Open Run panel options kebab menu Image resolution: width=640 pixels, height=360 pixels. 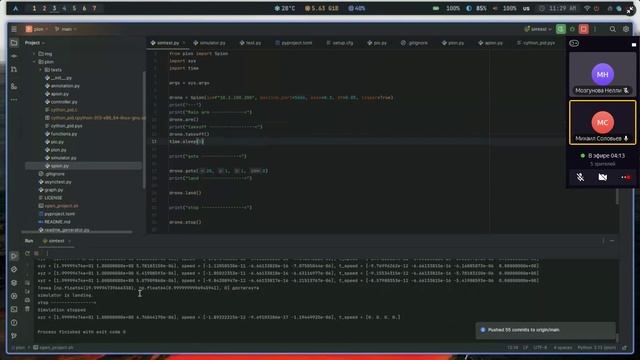pos(603,241)
